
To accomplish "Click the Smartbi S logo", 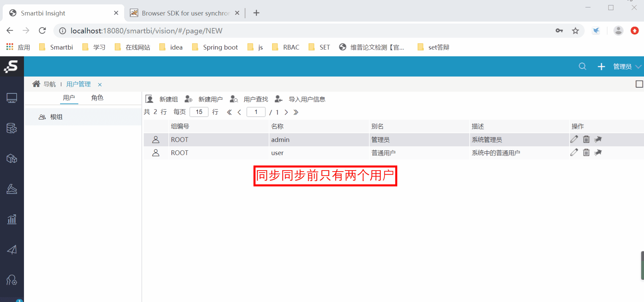I will point(11,66).
